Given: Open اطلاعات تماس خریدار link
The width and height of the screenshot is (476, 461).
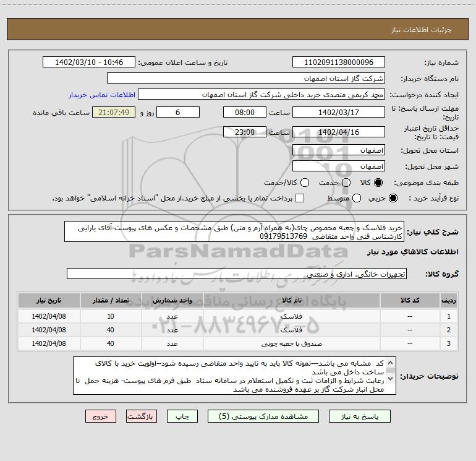Looking at the screenshot, I should point(102,95).
